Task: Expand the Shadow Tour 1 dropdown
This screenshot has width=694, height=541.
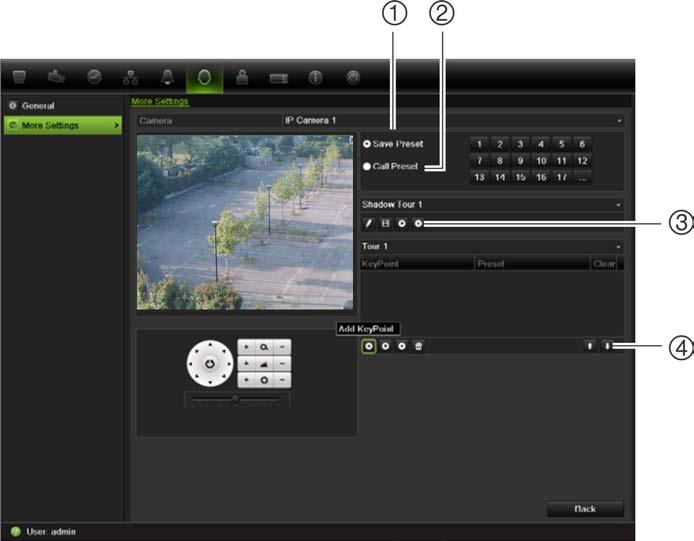Action: [618, 205]
